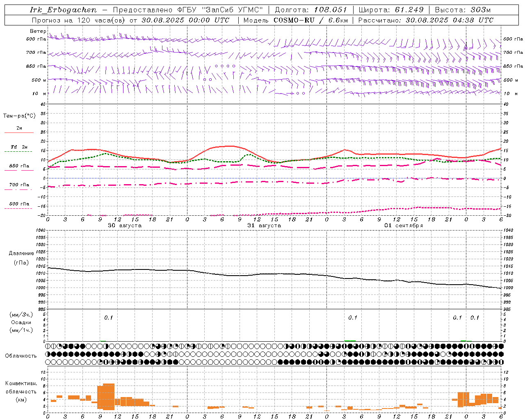Screen dimensions: 525x420
Task: Click the "30 августа" date label
Action: 125,226
